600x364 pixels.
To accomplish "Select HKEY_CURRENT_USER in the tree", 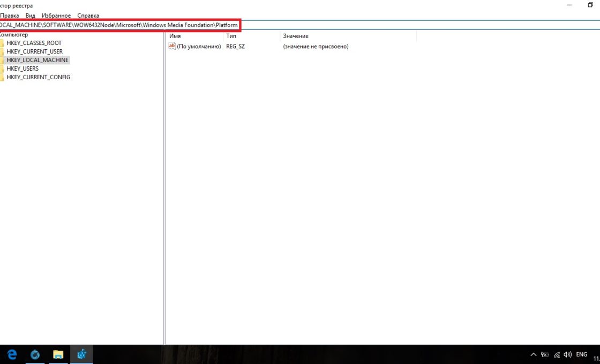I will (x=34, y=51).
